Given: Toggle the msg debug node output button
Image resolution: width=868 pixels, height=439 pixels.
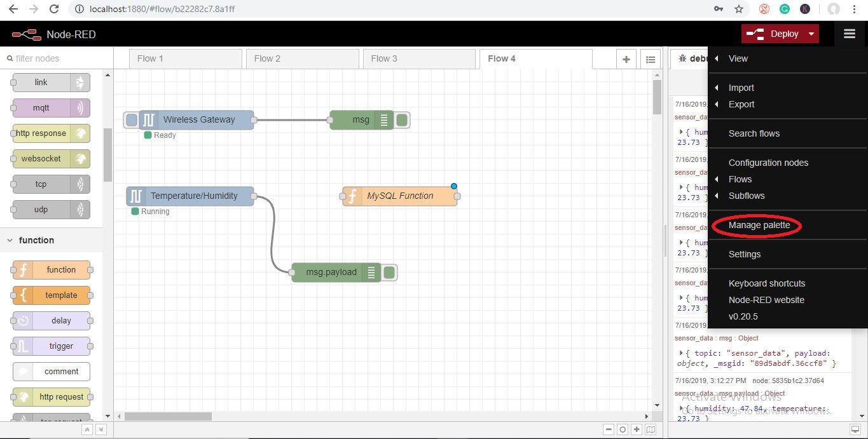Looking at the screenshot, I should click(402, 119).
